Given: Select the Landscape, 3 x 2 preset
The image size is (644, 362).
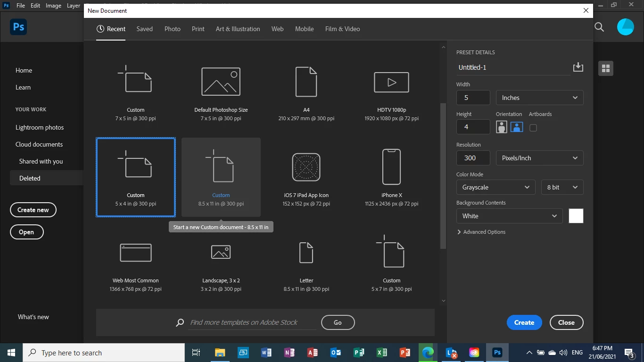Looking at the screenshot, I should 221,263.
